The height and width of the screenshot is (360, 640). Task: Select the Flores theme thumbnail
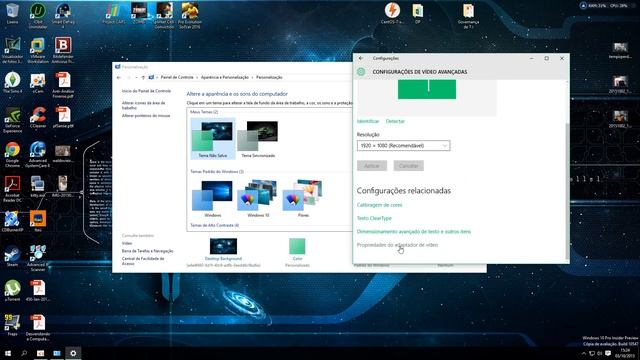(303, 198)
